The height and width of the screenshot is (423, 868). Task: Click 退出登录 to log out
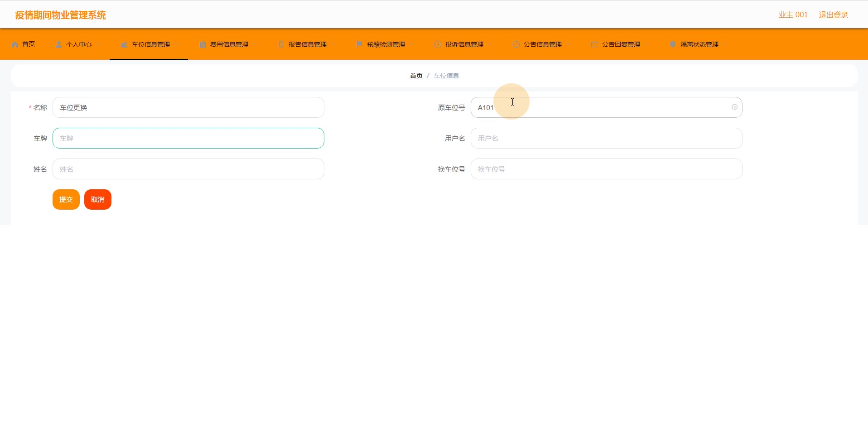(833, 15)
